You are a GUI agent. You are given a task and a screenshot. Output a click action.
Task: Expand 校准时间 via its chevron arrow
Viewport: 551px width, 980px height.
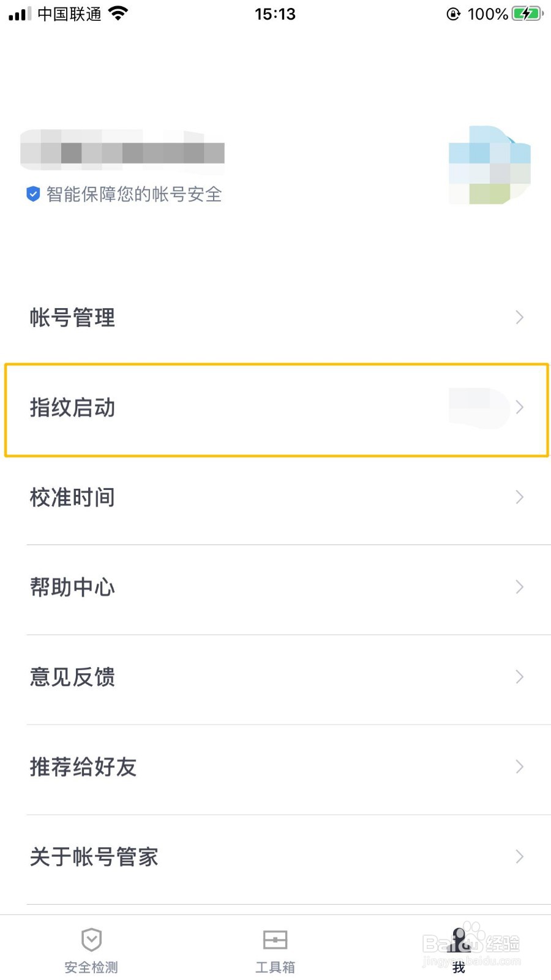[519, 497]
